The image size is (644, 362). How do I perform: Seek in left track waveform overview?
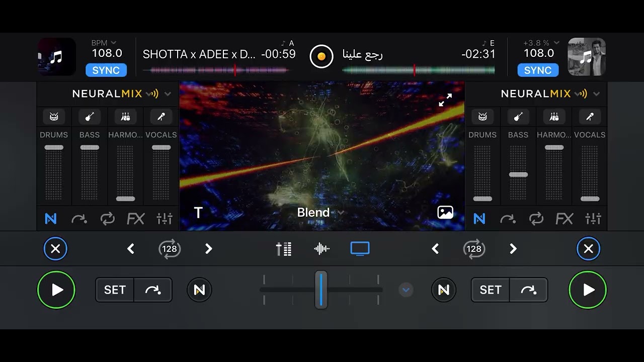point(217,70)
